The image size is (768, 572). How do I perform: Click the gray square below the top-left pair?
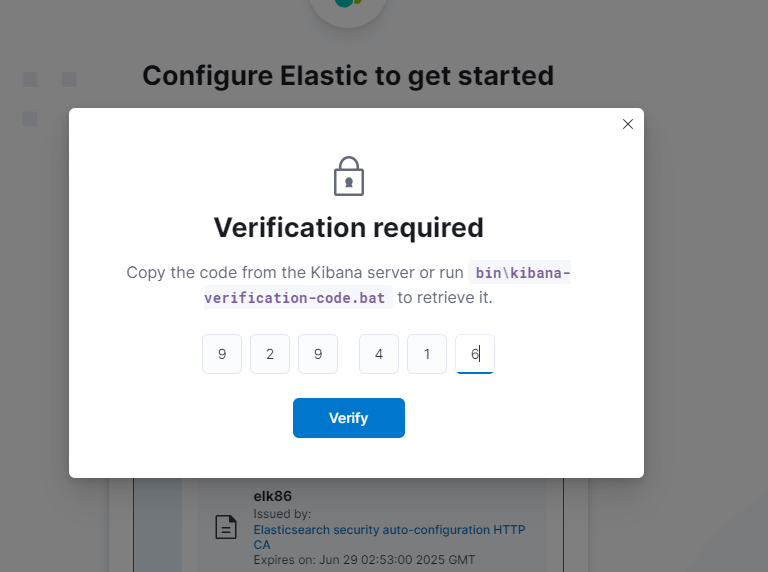[x=30, y=119]
